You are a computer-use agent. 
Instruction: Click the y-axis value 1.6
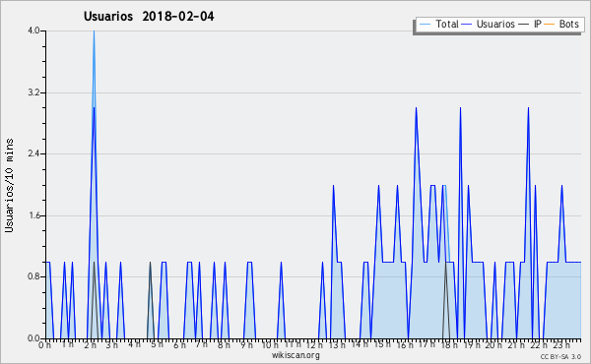coord(33,215)
